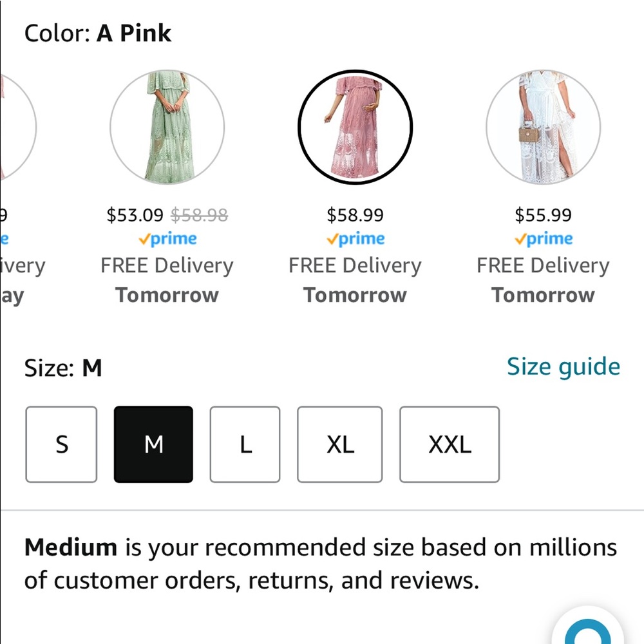Image resolution: width=644 pixels, height=644 pixels.
Task: Select size XL
Action: coord(339,444)
